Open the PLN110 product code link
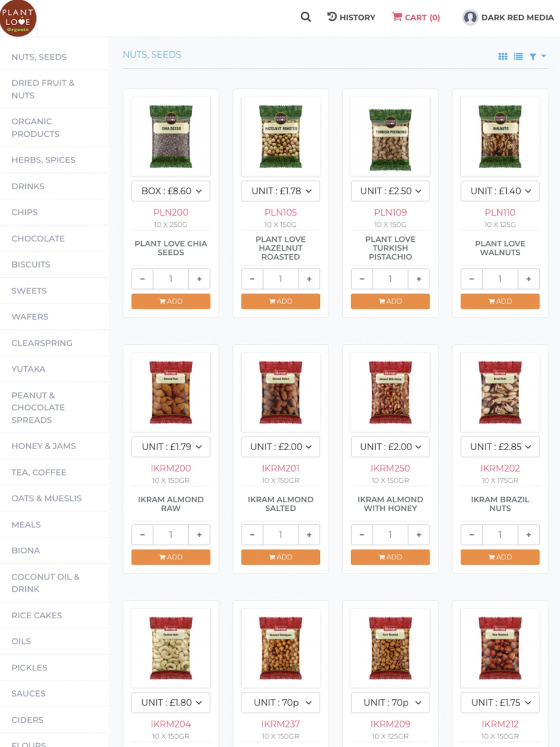The width and height of the screenshot is (560, 747). (500, 212)
